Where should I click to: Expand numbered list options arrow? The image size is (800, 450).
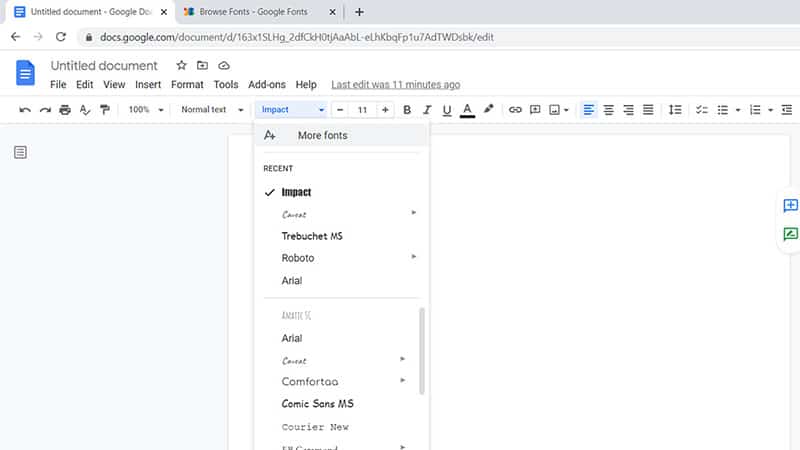[x=770, y=110]
